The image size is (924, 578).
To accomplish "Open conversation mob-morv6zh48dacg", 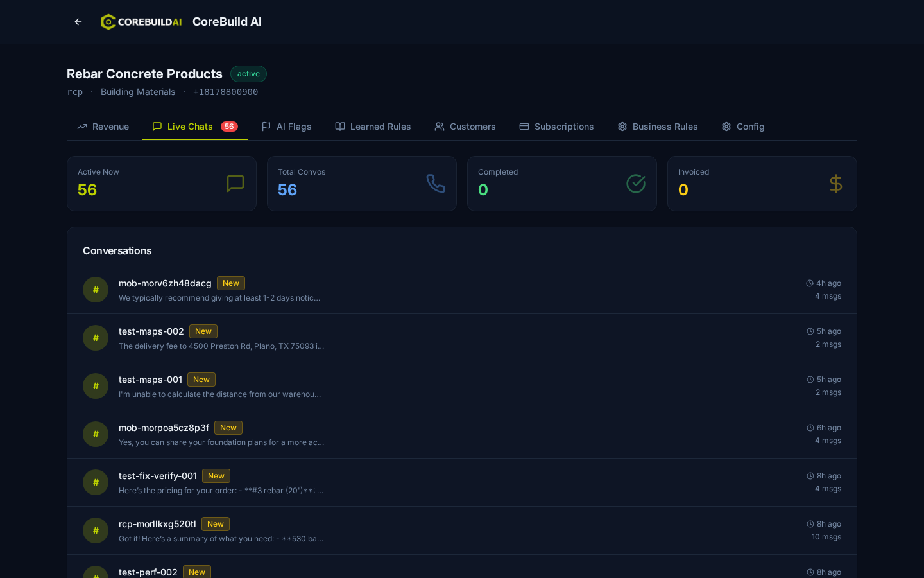I will (x=462, y=290).
